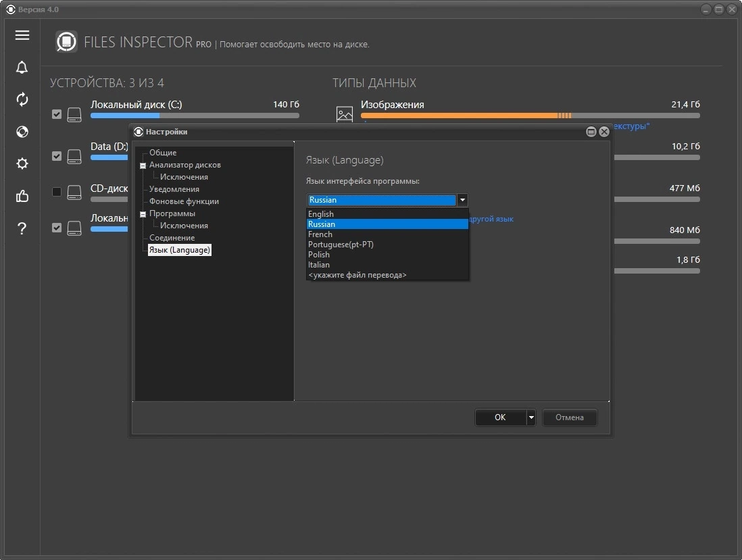
Task: Select Программы tree item
Action: [x=172, y=213]
